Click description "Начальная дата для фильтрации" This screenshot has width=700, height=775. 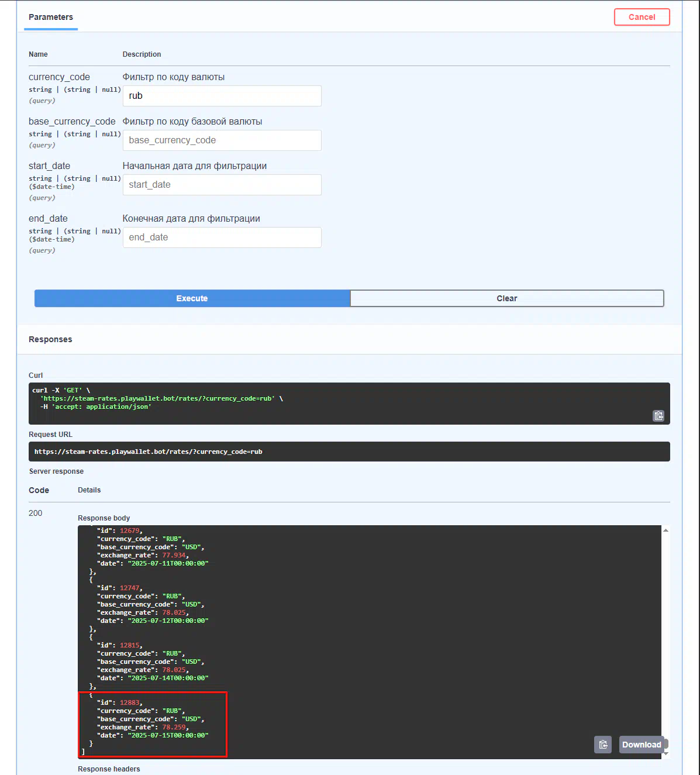(x=195, y=166)
